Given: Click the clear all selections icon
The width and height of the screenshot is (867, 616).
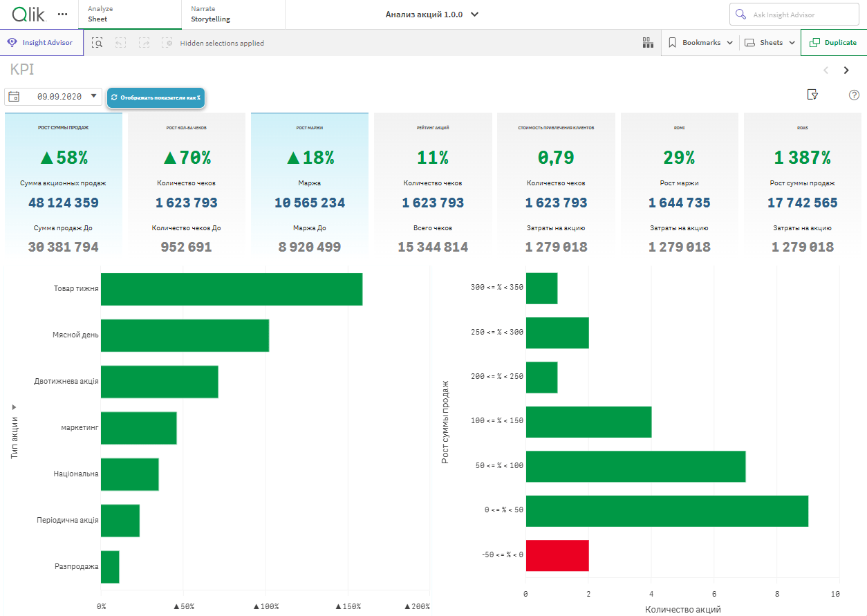Looking at the screenshot, I should [x=167, y=43].
